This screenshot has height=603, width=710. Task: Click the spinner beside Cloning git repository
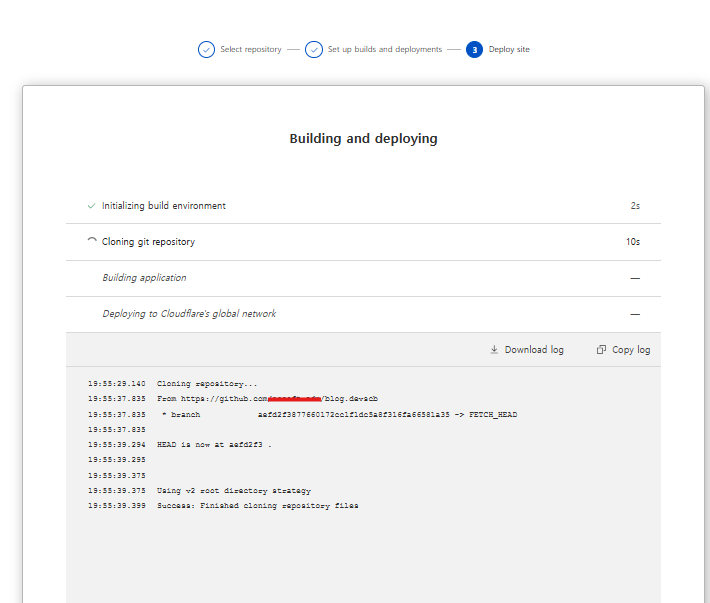point(92,242)
